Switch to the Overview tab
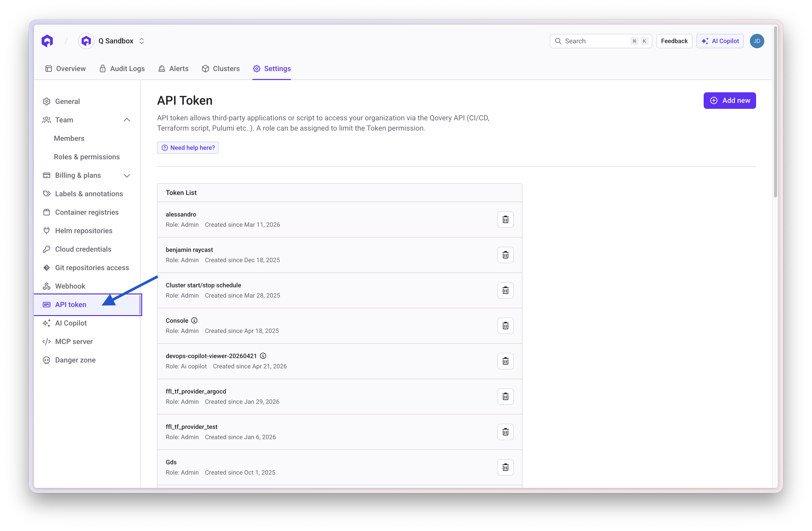This screenshot has height=531, width=812. [65, 68]
